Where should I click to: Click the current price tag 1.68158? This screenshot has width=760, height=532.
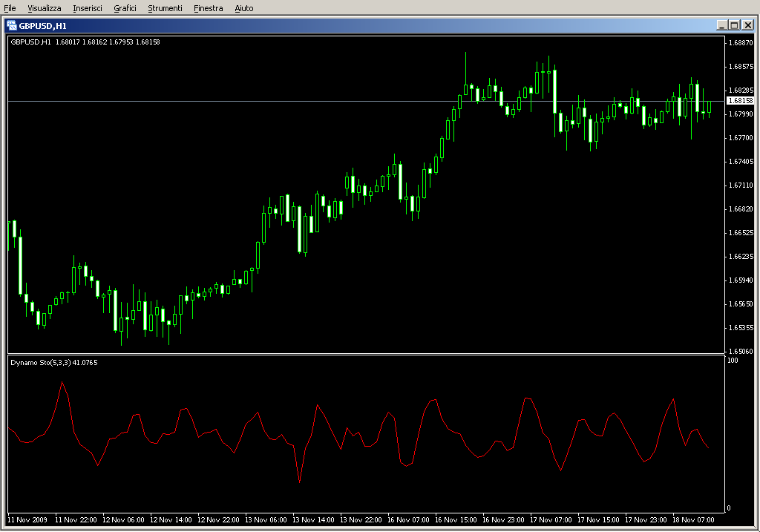(740, 101)
